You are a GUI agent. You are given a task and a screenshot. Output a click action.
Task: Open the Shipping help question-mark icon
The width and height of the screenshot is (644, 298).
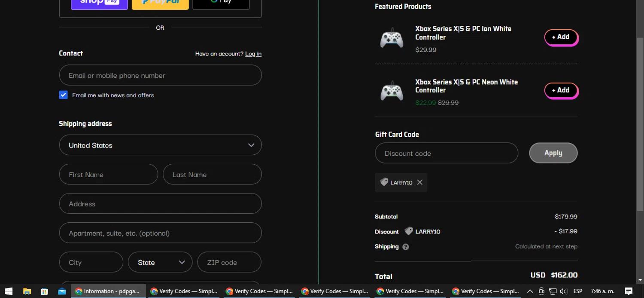[406, 247]
